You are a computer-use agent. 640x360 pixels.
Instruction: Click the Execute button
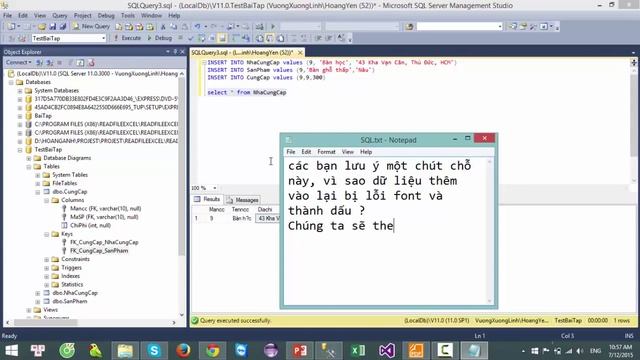(127, 38)
